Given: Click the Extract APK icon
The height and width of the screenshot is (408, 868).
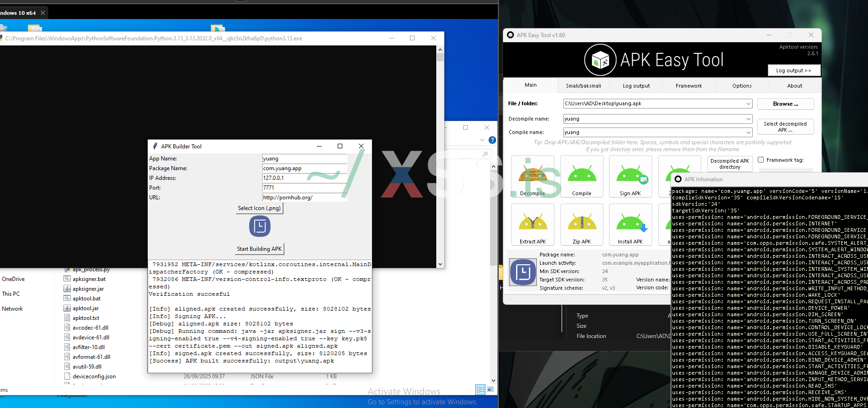Looking at the screenshot, I should tap(533, 224).
